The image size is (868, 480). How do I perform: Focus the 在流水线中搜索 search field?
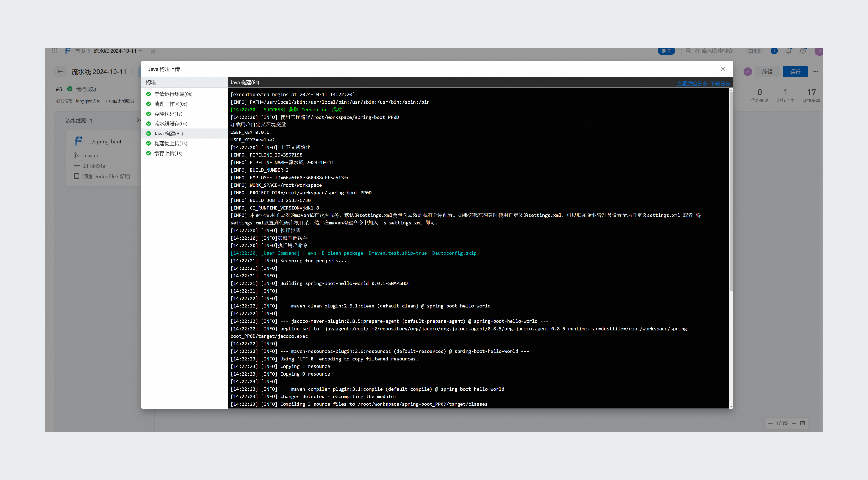714,51
